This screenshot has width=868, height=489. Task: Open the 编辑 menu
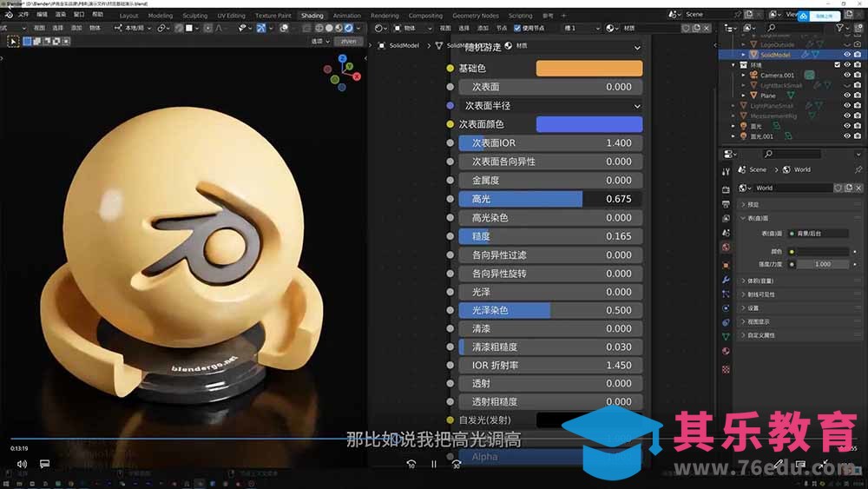point(42,15)
